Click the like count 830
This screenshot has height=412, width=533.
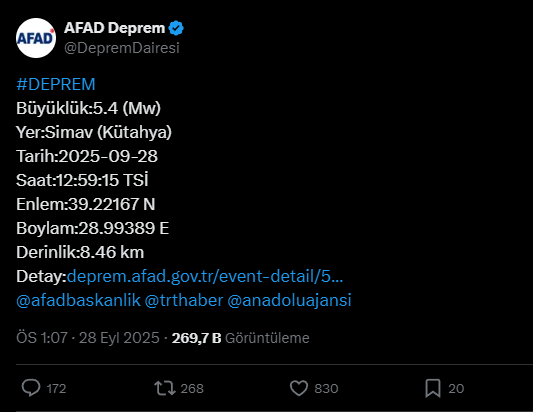326,389
